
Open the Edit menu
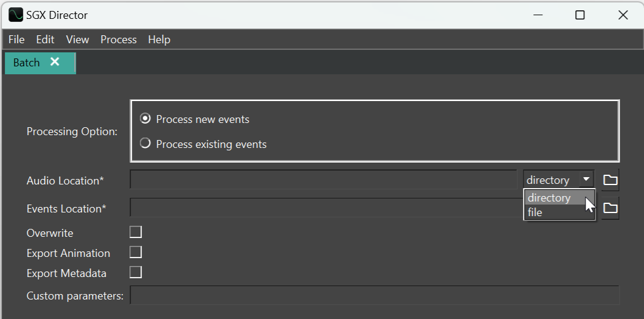(45, 40)
